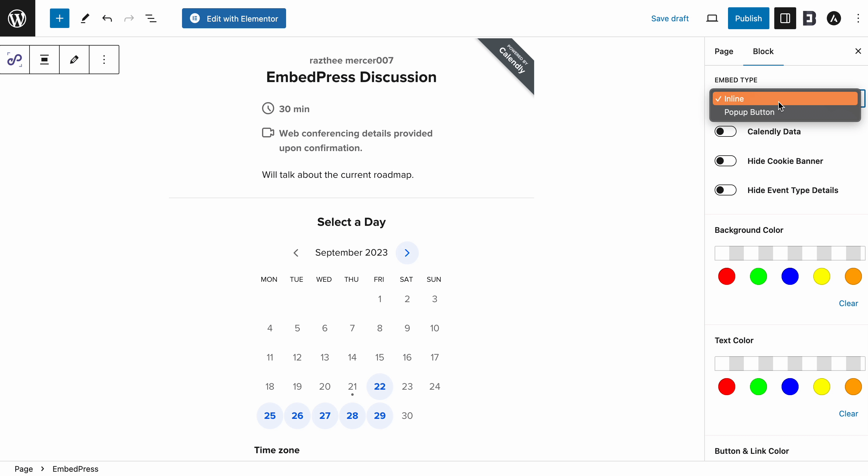The height and width of the screenshot is (476, 868).
Task: Click the next month arrow on calendar
Action: pyautogui.click(x=407, y=253)
